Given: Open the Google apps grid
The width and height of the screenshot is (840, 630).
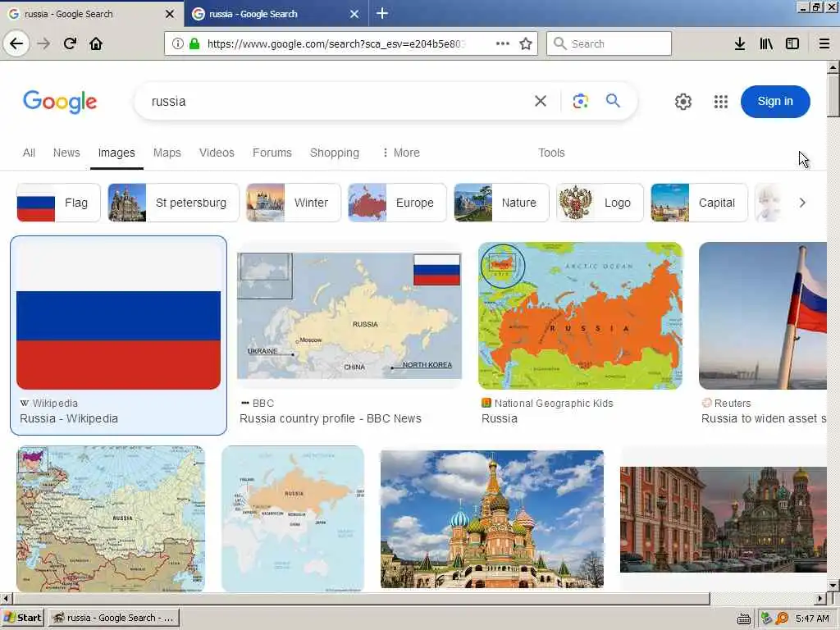Looking at the screenshot, I should (720, 101).
